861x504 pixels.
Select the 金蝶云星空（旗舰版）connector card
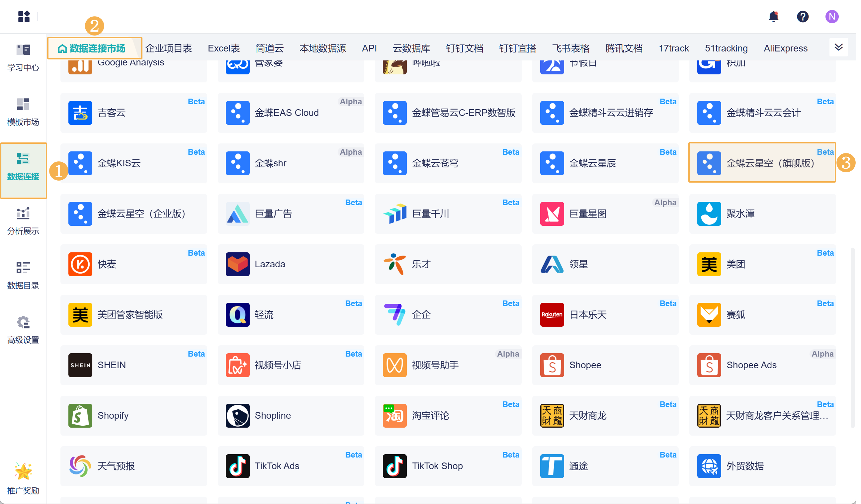pos(762,163)
